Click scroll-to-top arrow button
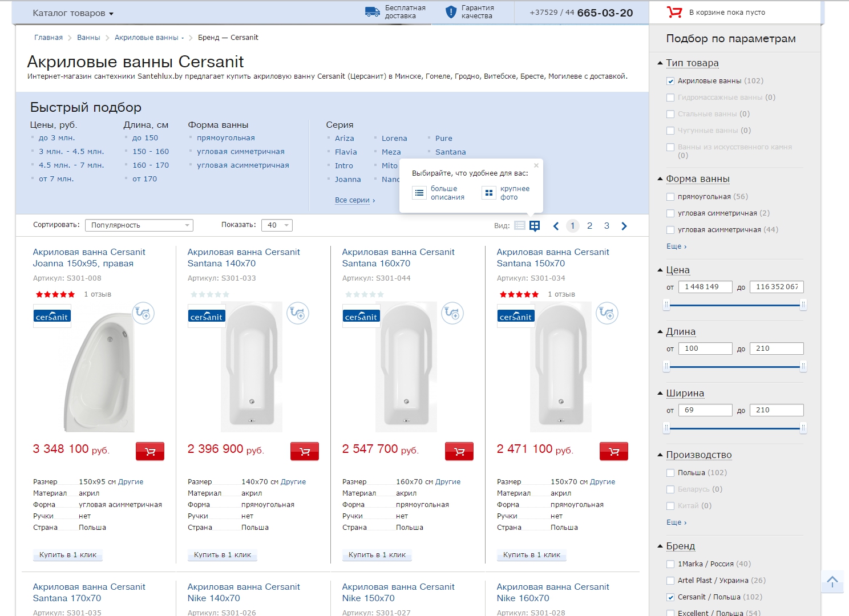Viewport: 849px width, 616px height. pos(832,582)
